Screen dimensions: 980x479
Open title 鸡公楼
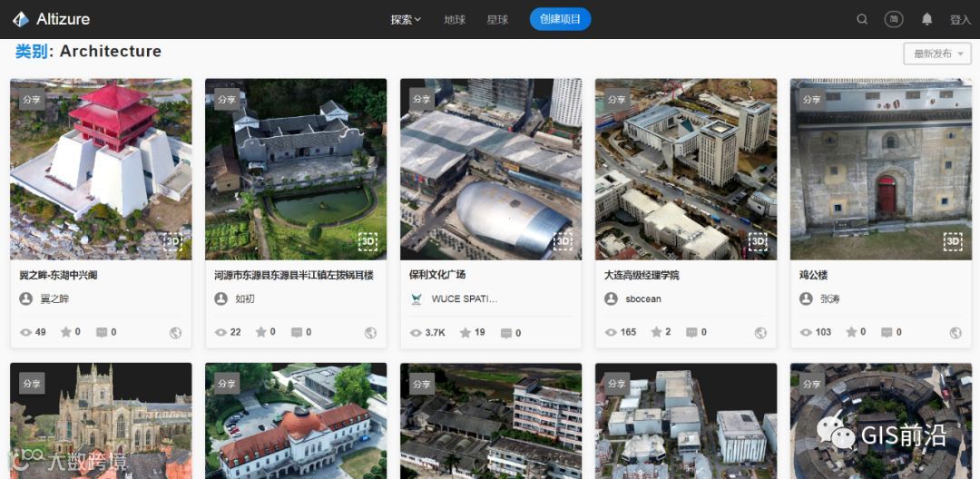click(x=813, y=275)
